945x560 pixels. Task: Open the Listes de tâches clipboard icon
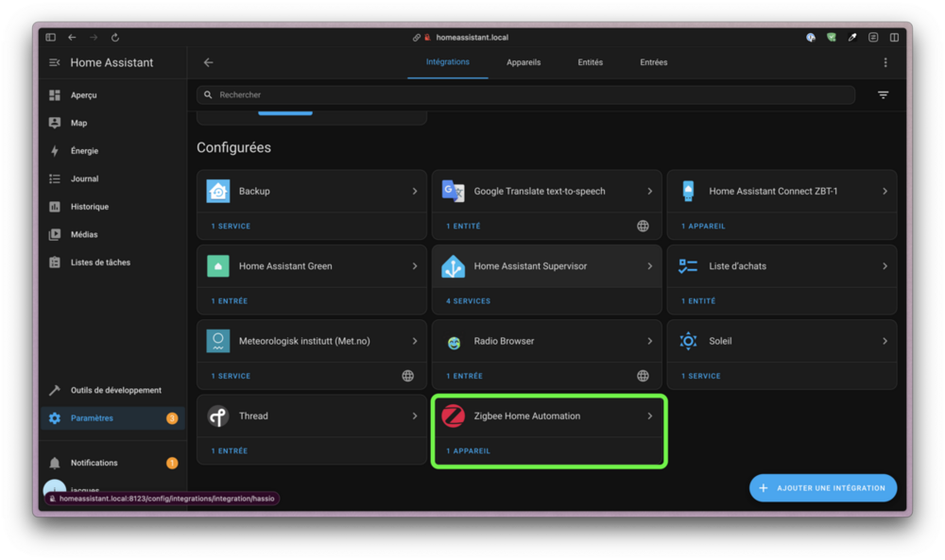pos(55,263)
